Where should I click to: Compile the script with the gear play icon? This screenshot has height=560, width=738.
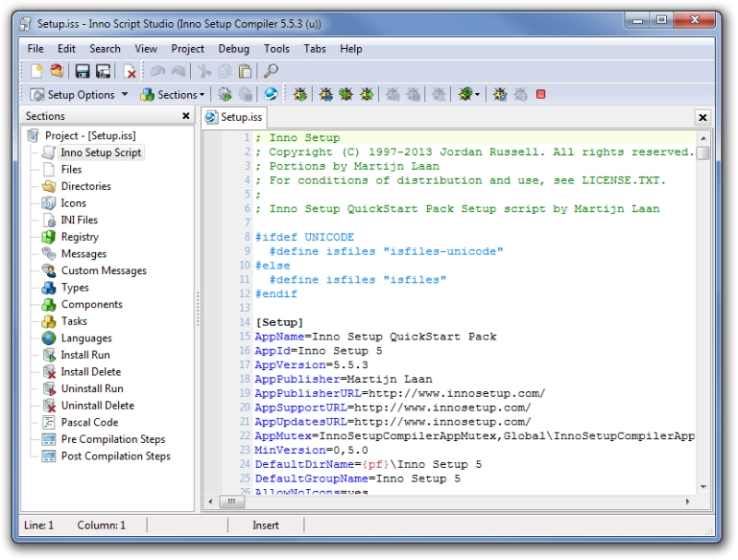(225, 95)
